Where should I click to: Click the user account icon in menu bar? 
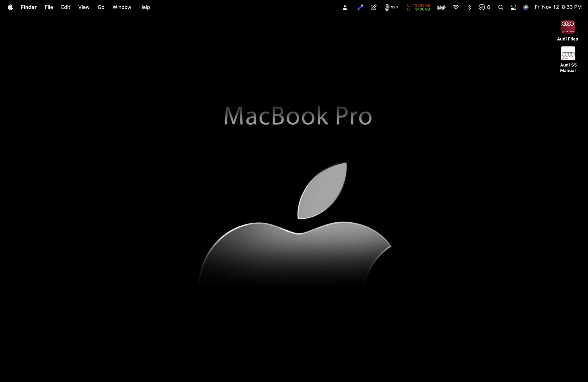click(x=345, y=7)
